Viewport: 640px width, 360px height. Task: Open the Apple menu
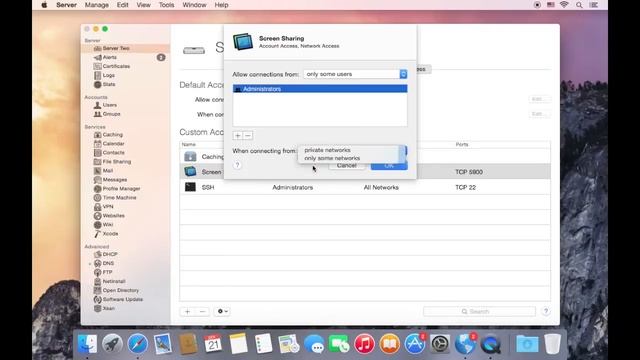pos(44,5)
